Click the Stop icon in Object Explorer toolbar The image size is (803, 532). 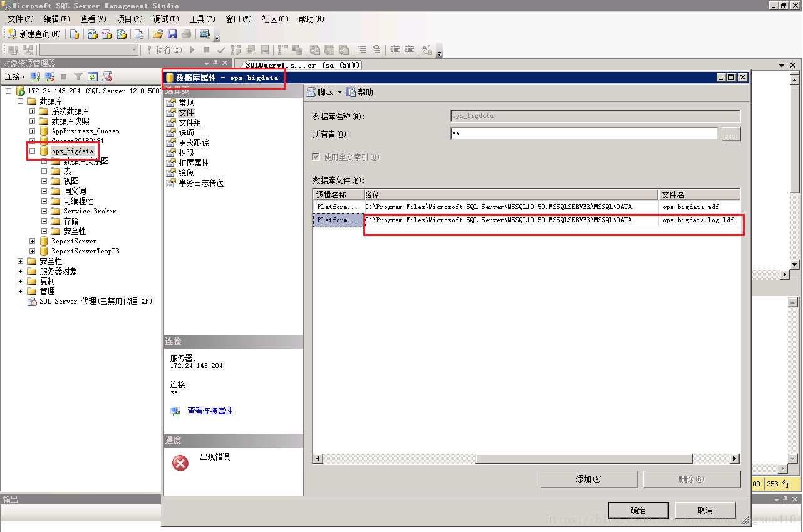[64, 76]
